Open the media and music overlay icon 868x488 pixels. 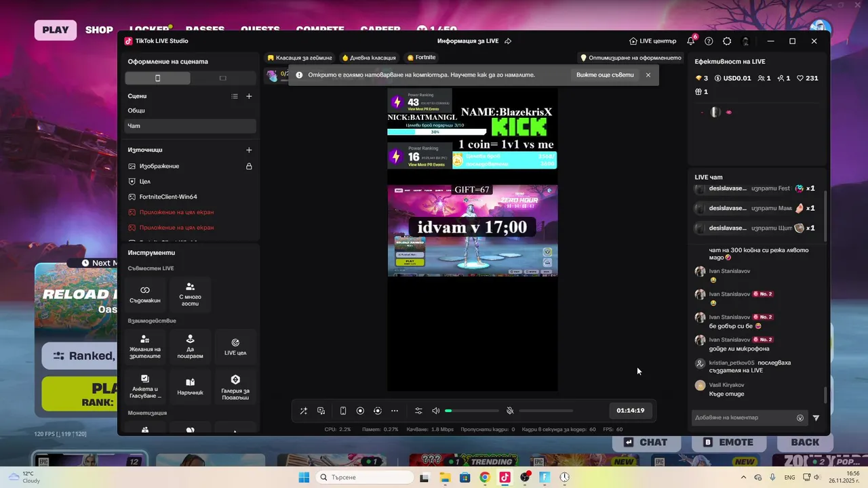(321, 411)
